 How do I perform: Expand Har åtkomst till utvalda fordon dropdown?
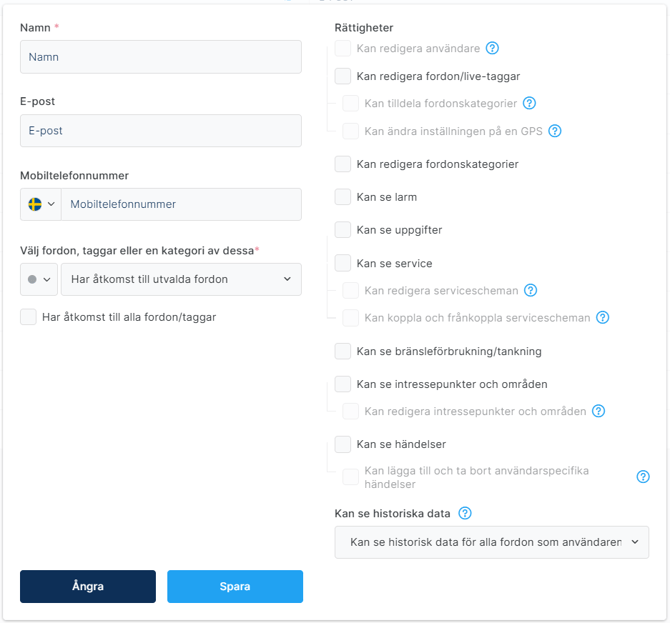pyautogui.click(x=181, y=279)
